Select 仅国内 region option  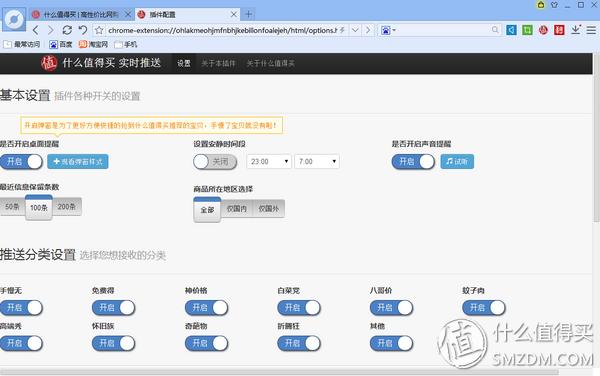click(x=236, y=208)
